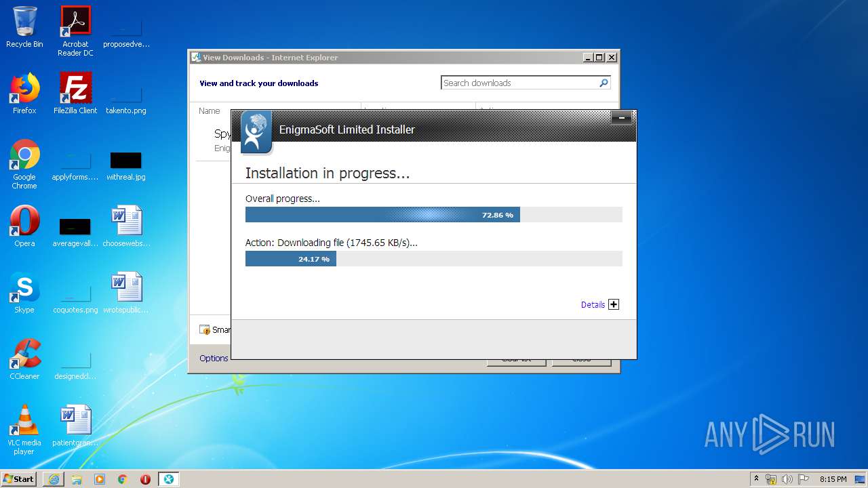The height and width of the screenshot is (488, 868).
Task: Click the Overall progress bar at 72.86 %
Action: pyautogui.click(x=434, y=215)
